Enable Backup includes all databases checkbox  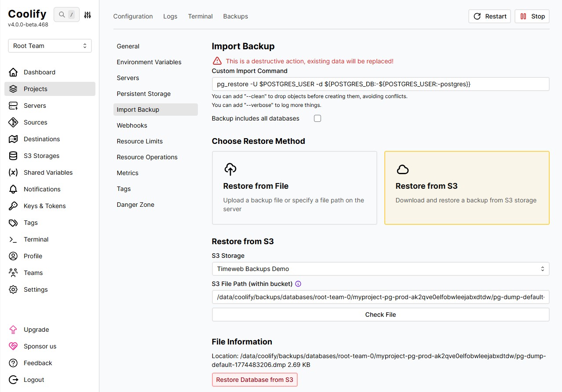317,118
